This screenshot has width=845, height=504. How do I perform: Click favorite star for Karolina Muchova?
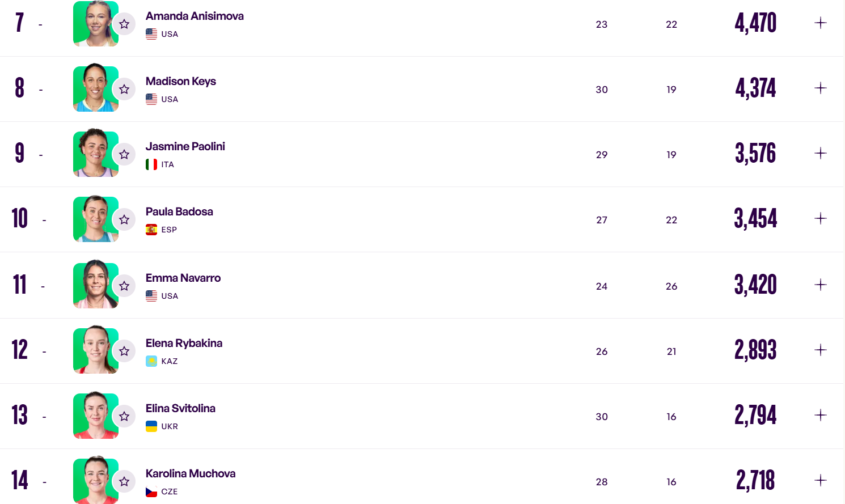click(124, 481)
